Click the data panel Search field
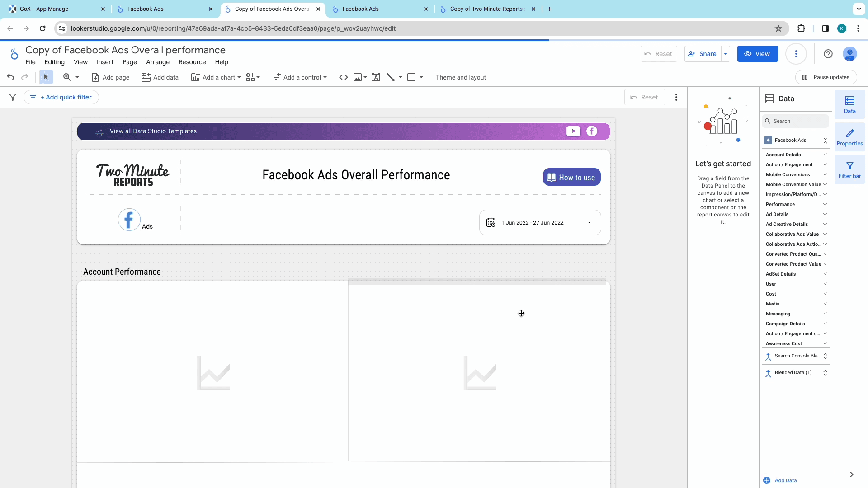The height and width of the screenshot is (488, 868). pos(796,121)
